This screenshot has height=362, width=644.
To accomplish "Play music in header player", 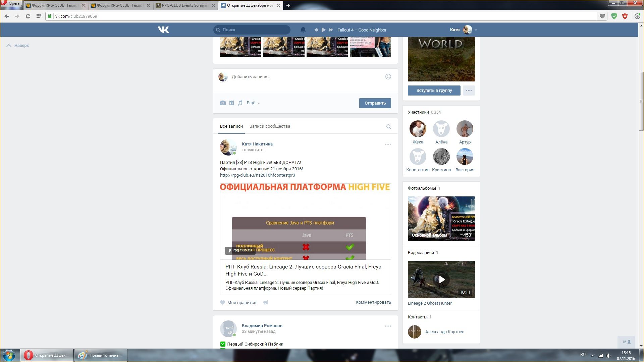I will 323,30.
